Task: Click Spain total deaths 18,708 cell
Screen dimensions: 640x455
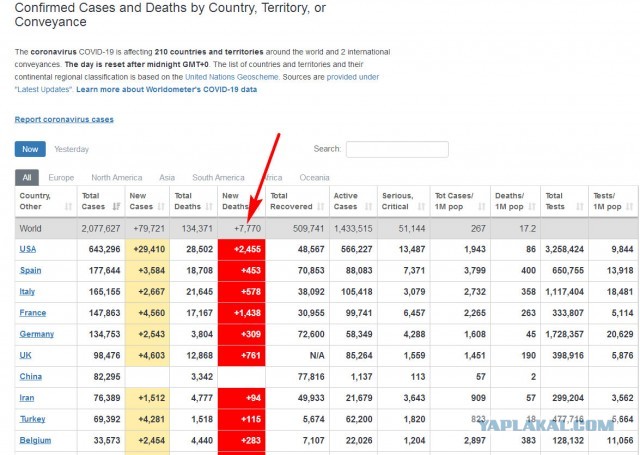Action: (193, 270)
